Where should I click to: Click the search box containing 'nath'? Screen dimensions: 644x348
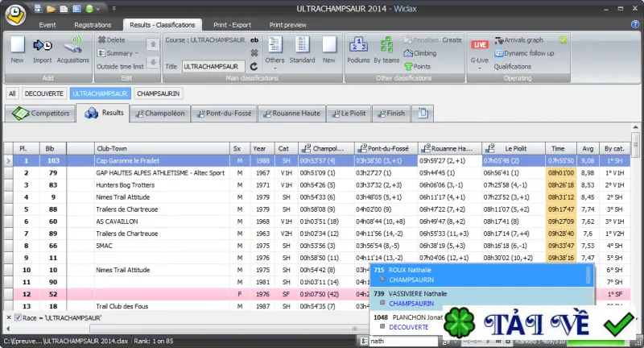coord(403,341)
